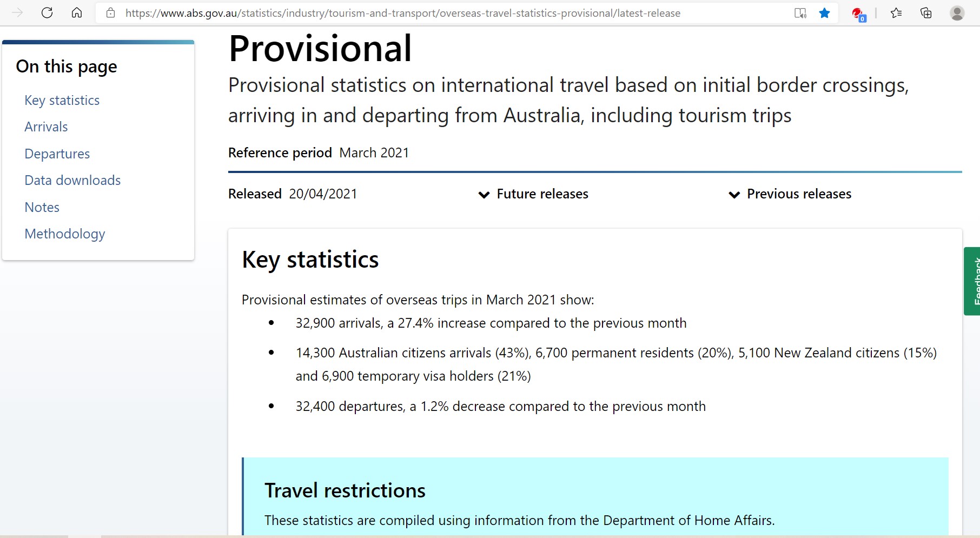This screenshot has width=980, height=538.
Task: Open the green Feedback side tab
Action: pyautogui.click(x=972, y=281)
